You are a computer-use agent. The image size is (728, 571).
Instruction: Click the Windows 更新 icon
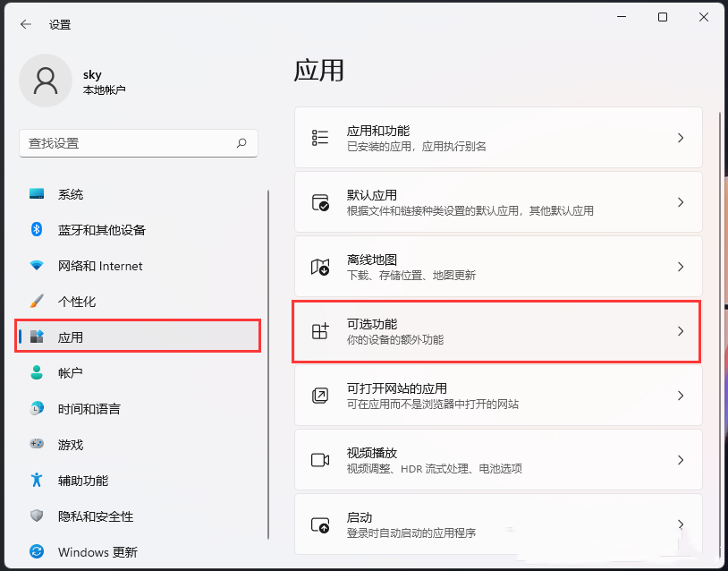pos(38,552)
